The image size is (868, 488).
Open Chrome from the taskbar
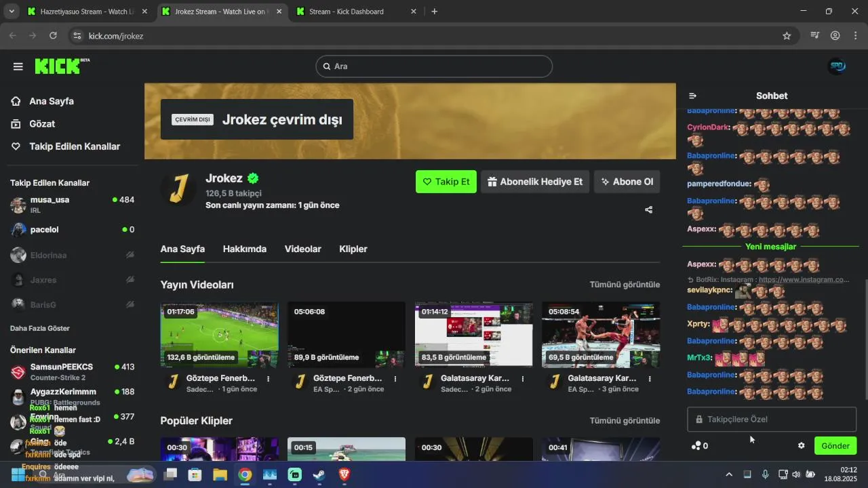(245, 474)
